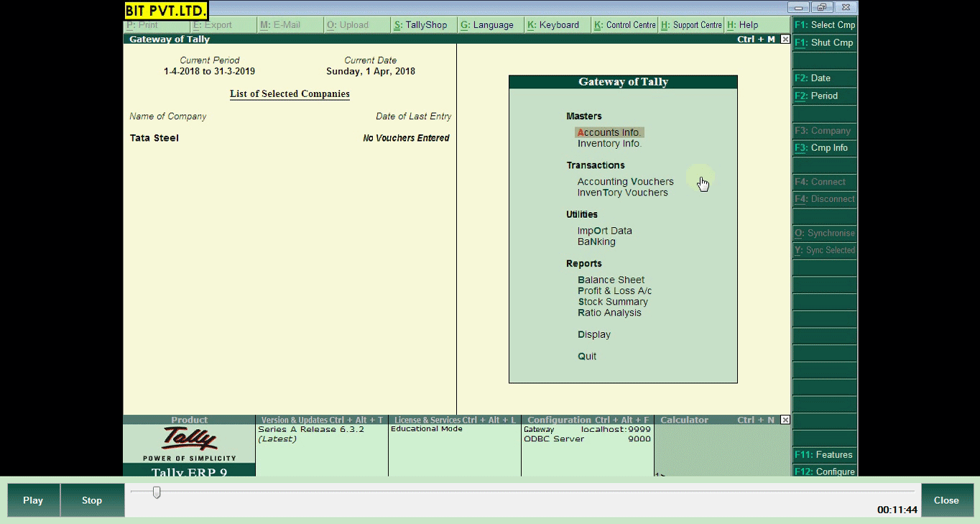980x524 pixels.
Task: Open the Language option in the toolbar
Action: pos(490,25)
